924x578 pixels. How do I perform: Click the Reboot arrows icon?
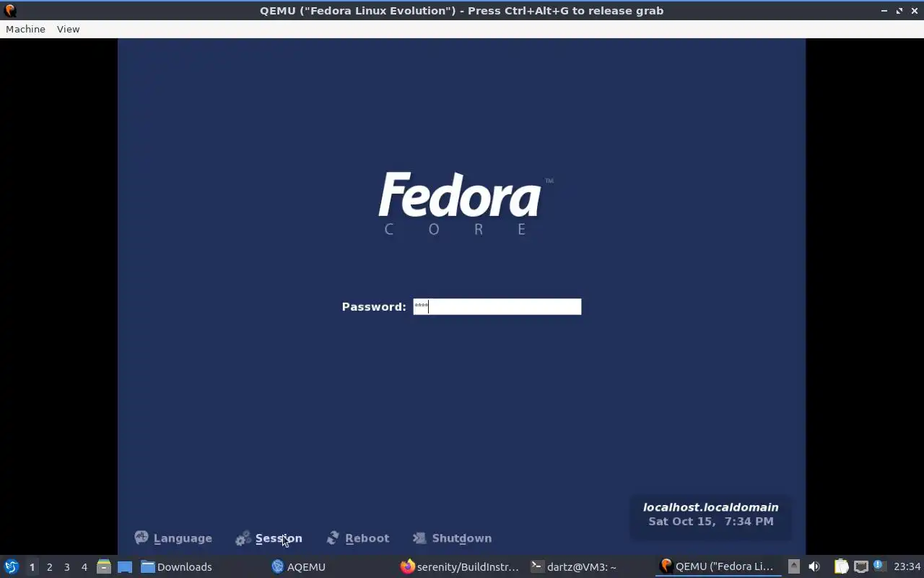pyautogui.click(x=333, y=538)
